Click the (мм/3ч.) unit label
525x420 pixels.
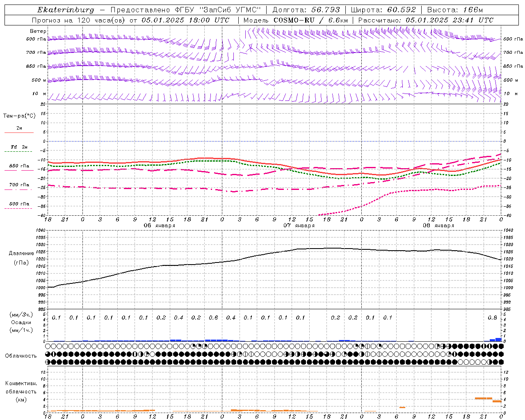(x=21, y=315)
